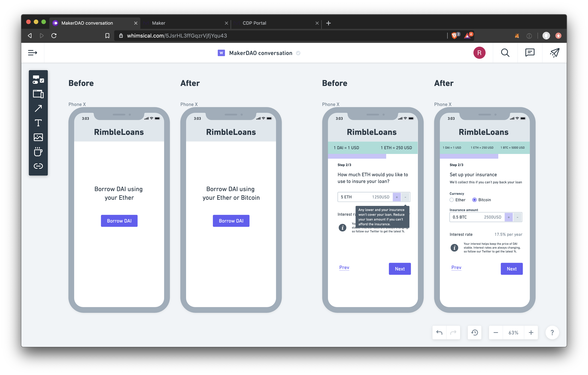Image resolution: width=588 pixels, height=375 pixels.
Task: Click the share paper-plane icon
Action: [x=555, y=53]
